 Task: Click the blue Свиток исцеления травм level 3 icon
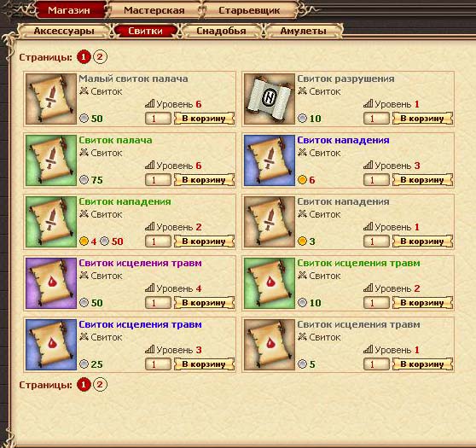pos(51,345)
